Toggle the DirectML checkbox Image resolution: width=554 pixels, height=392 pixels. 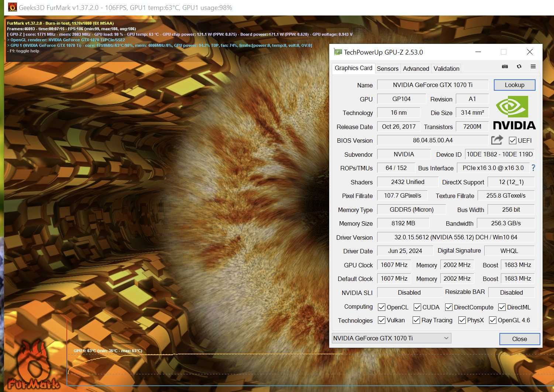(502, 307)
